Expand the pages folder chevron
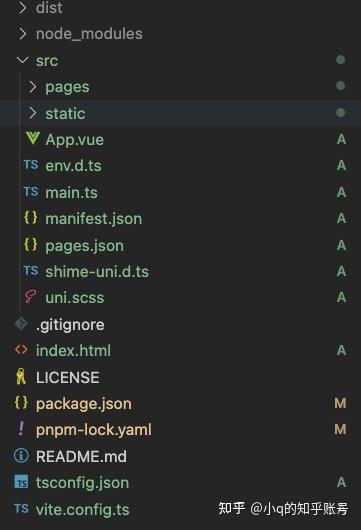361x530 pixels. tap(32, 87)
